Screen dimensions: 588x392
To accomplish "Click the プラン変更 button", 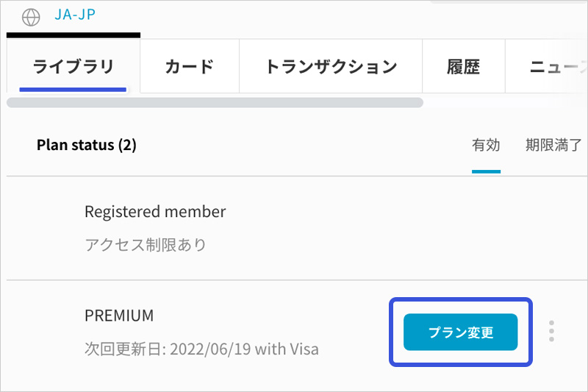I will (461, 332).
